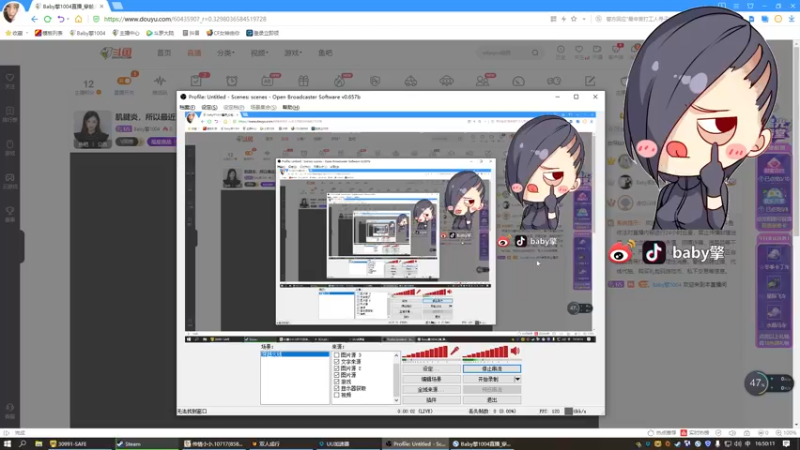Click the stop streaming button 停止串流
The height and width of the screenshot is (450, 800).
coord(492,369)
